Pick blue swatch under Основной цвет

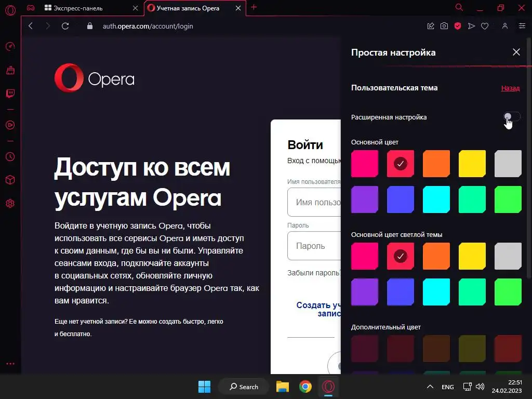pos(401,199)
